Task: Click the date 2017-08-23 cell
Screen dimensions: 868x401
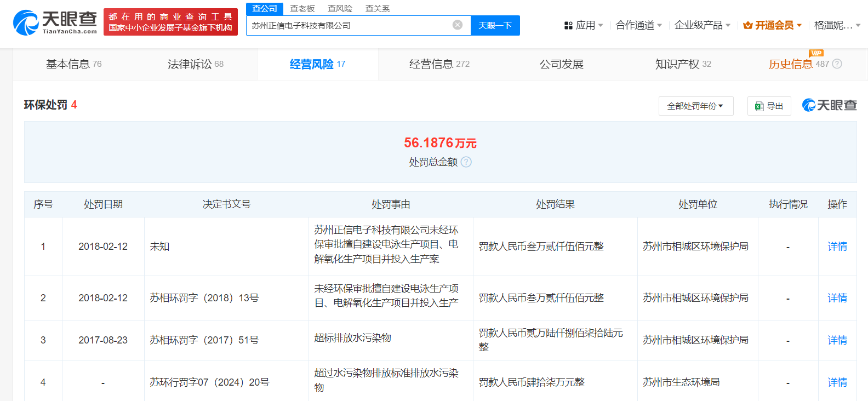Action: (103, 340)
